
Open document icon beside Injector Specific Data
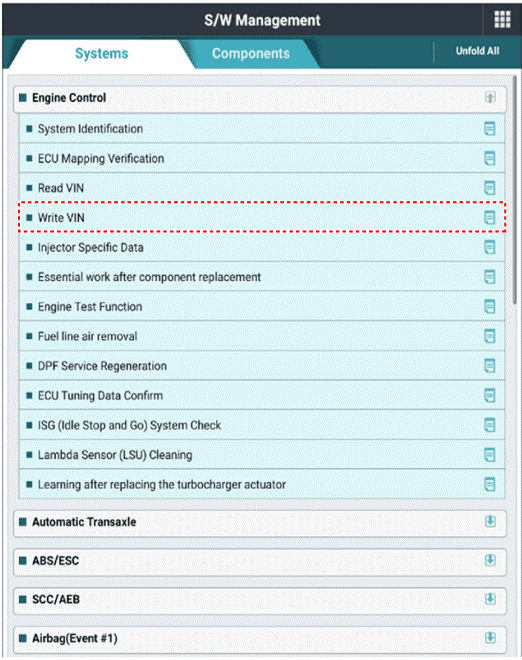click(490, 247)
